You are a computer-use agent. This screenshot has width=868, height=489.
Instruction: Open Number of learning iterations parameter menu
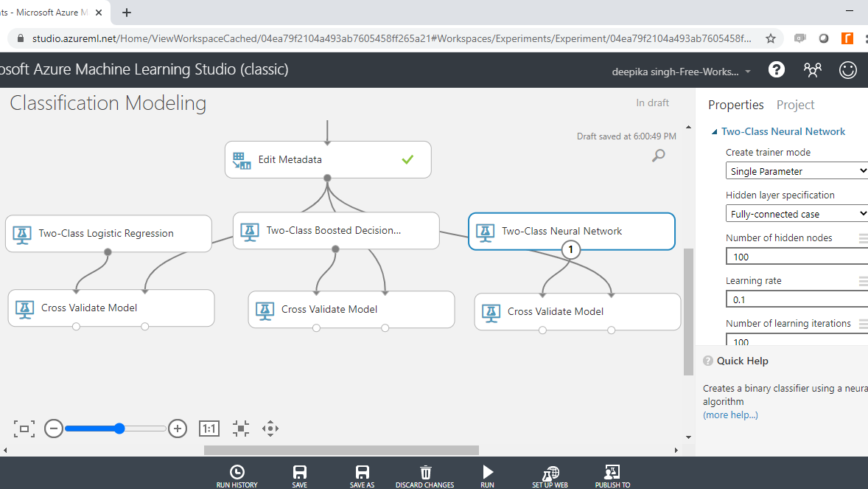point(863,324)
